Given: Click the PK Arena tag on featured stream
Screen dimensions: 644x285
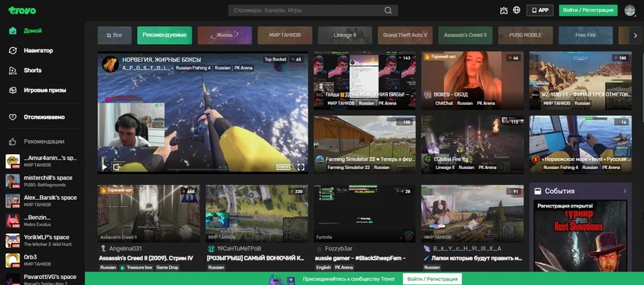Looking at the screenshot, I should pos(243,68).
